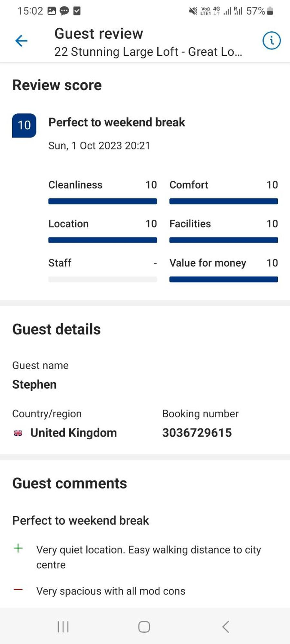Click the empty Staff score bar
Screen dimensions: 290x644
click(x=102, y=279)
